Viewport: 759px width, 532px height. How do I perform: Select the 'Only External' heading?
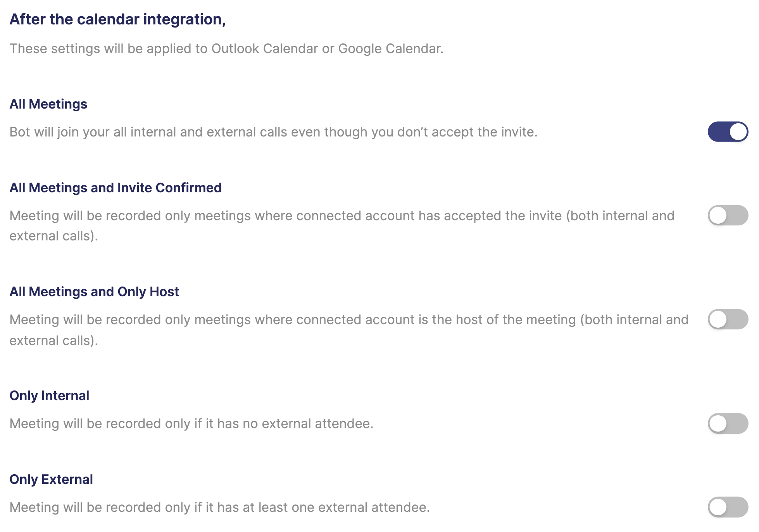click(x=51, y=479)
